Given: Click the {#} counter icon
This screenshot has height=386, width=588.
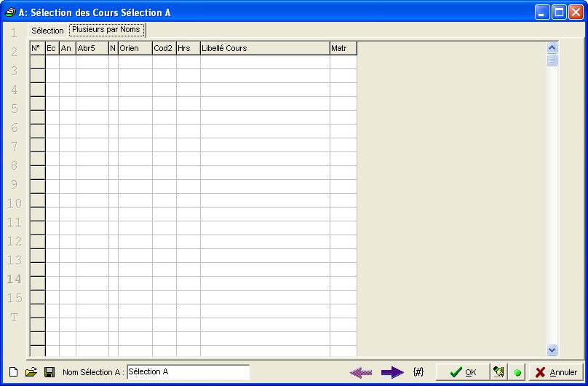Looking at the screenshot, I should [418, 371].
